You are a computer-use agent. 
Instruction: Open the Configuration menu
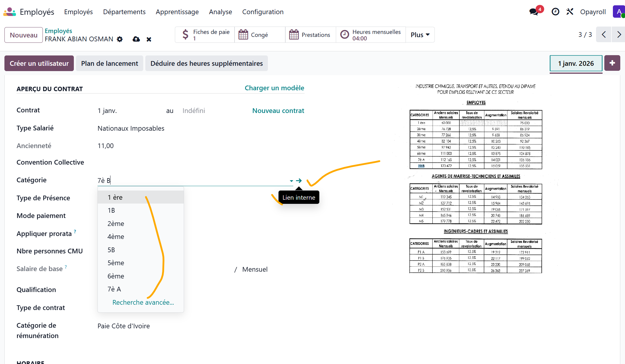263,12
